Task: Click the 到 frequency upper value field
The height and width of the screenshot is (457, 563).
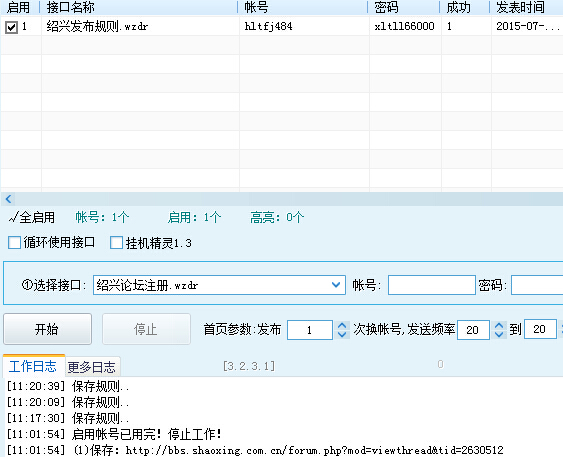Action: [x=540, y=330]
